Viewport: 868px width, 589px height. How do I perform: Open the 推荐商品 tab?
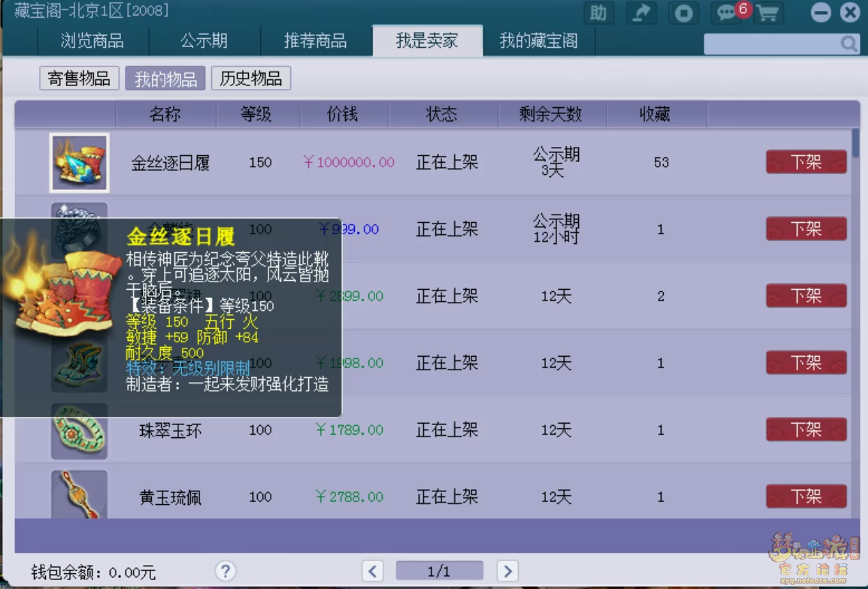(315, 41)
